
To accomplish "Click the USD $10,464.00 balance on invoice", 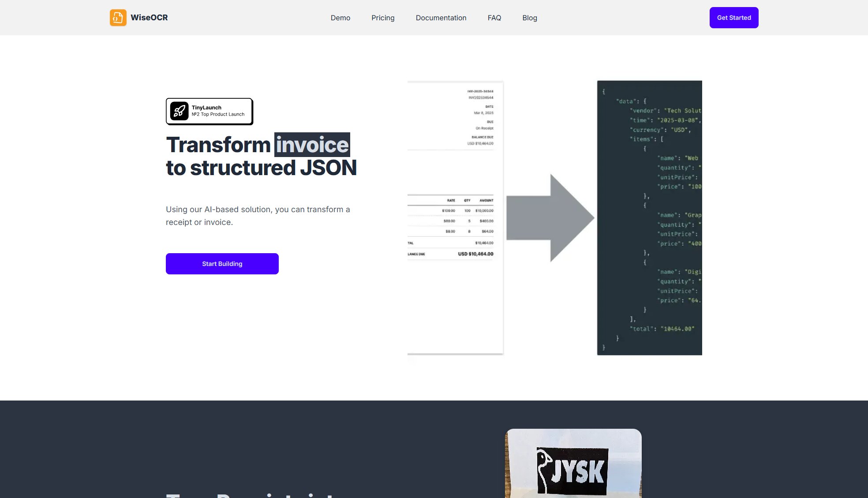I will pos(475,254).
